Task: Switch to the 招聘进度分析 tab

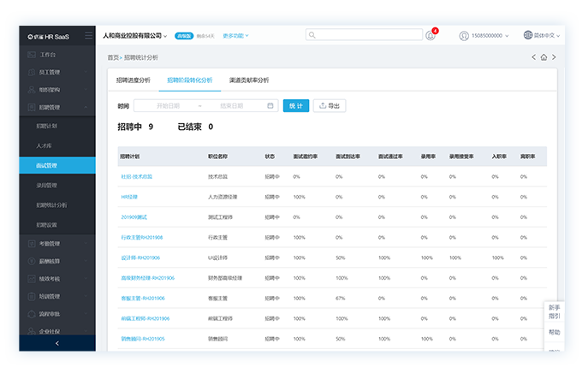Action: tap(134, 80)
